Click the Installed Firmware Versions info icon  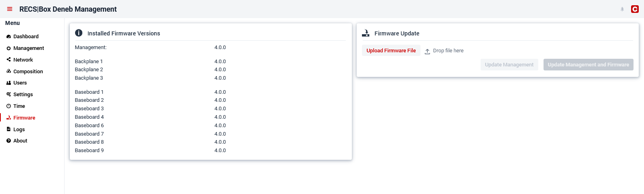click(x=79, y=33)
